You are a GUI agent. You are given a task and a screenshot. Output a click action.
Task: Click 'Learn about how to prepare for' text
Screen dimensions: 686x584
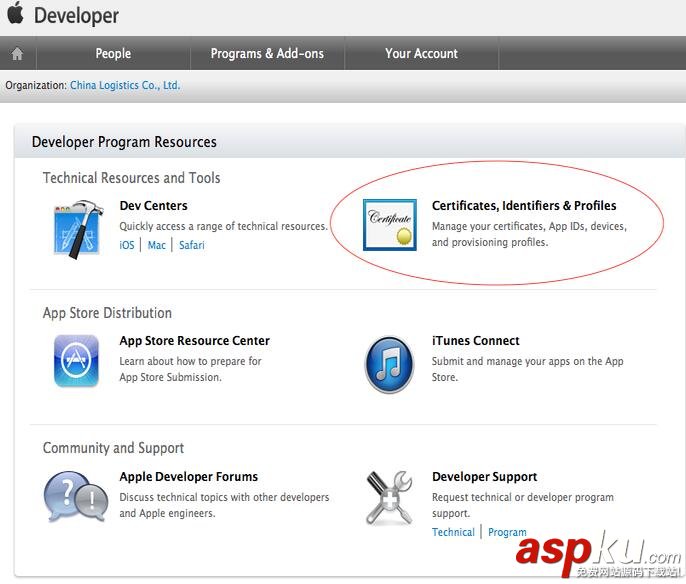pyautogui.click(x=190, y=361)
